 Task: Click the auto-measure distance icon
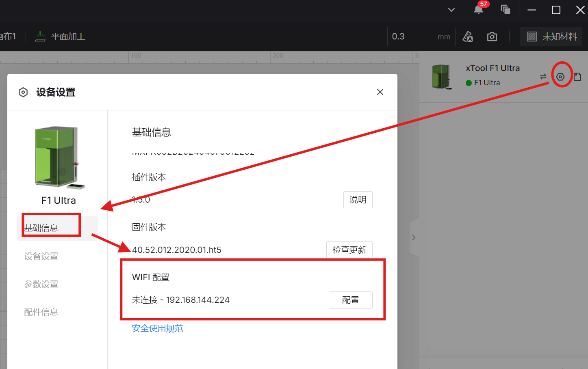pos(468,37)
